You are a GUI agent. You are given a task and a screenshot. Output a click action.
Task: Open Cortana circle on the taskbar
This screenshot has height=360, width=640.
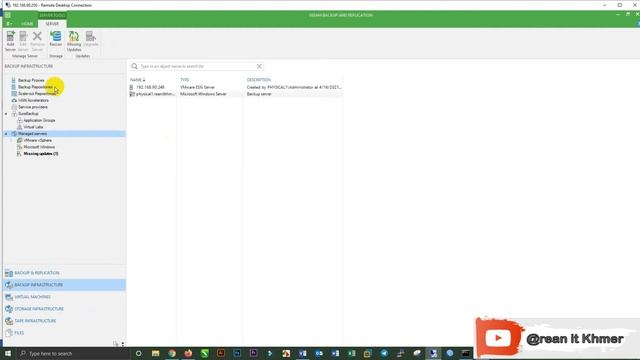pos(138,353)
